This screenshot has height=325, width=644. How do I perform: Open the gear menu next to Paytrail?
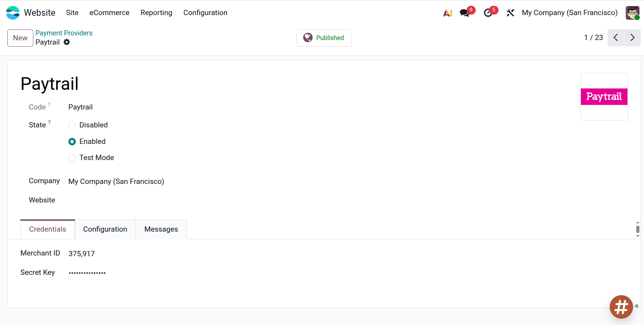pos(67,42)
